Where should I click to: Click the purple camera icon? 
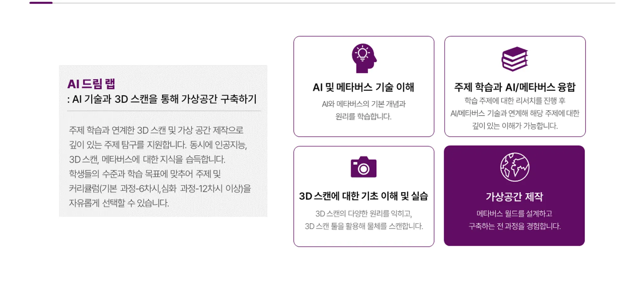(364, 167)
